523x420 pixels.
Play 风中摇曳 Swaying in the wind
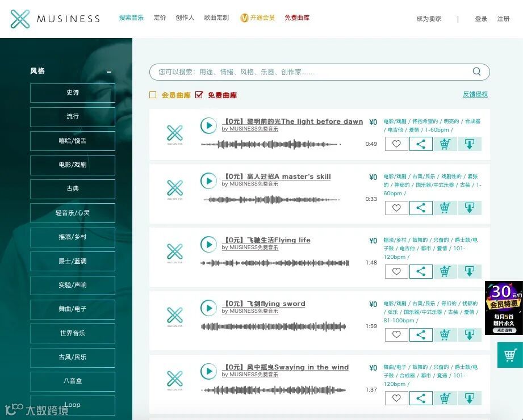[x=209, y=371]
